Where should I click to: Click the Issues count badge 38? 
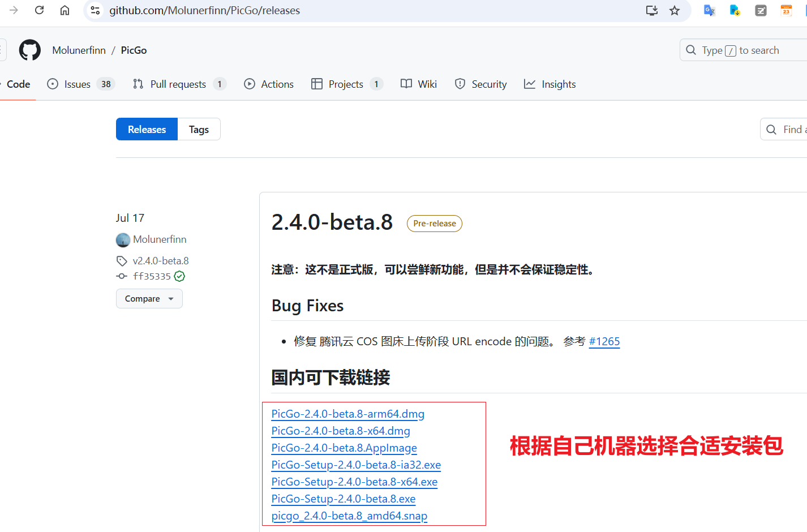[x=106, y=84]
